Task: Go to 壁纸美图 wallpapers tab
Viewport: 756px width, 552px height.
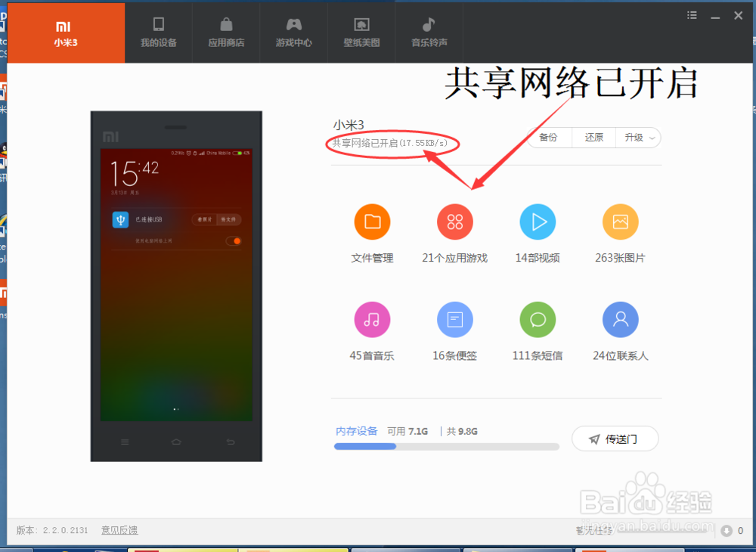Action: pyautogui.click(x=361, y=33)
